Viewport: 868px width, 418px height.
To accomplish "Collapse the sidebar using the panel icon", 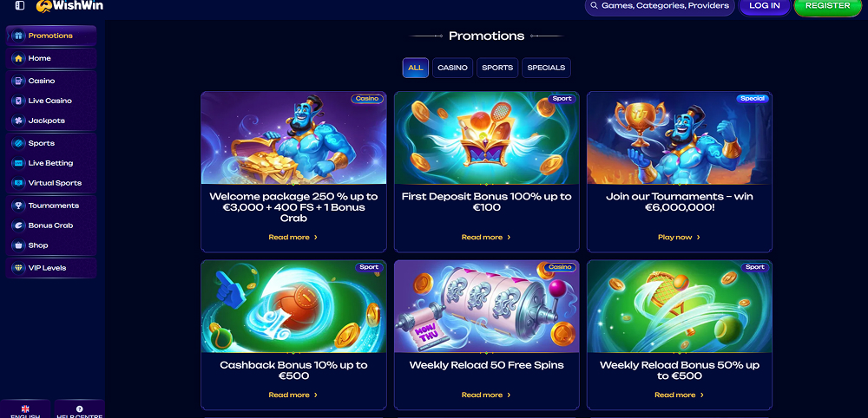I will pos(20,5).
